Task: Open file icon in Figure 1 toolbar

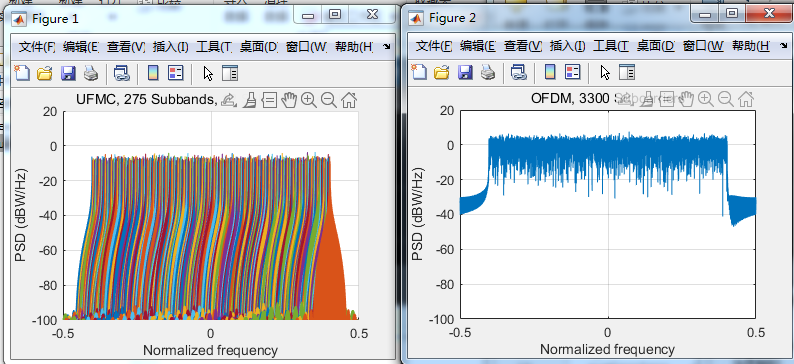Action: [x=45, y=73]
